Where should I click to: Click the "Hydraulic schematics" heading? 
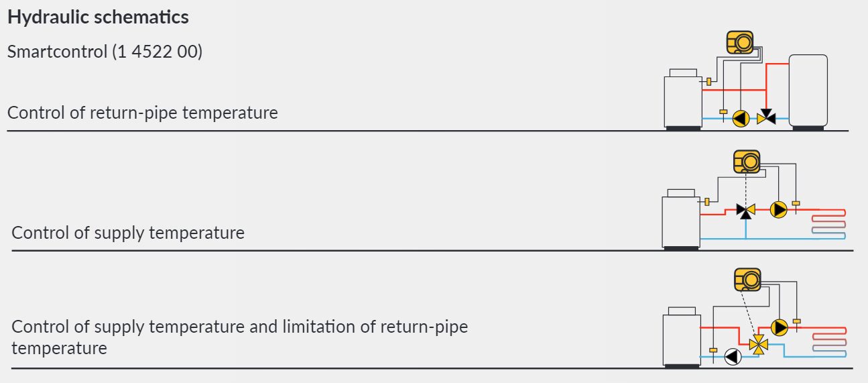pyautogui.click(x=98, y=17)
